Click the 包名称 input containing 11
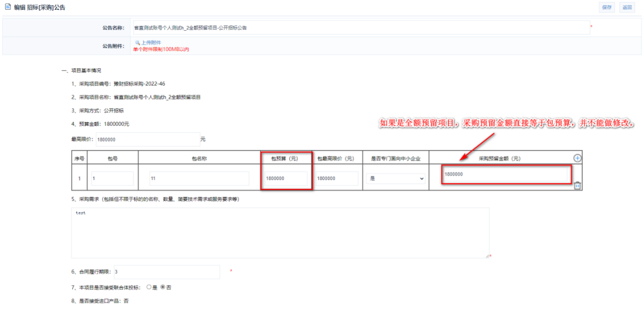 [198, 178]
